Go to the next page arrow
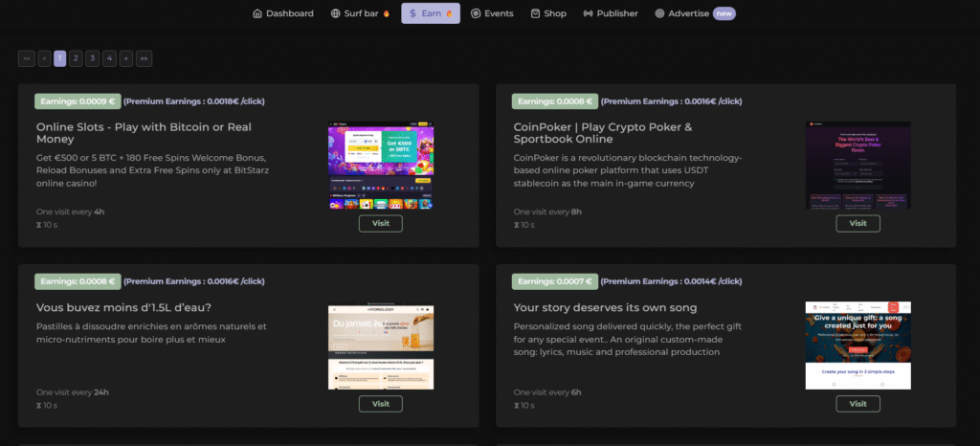This screenshot has height=446, width=980. pyautogui.click(x=126, y=58)
